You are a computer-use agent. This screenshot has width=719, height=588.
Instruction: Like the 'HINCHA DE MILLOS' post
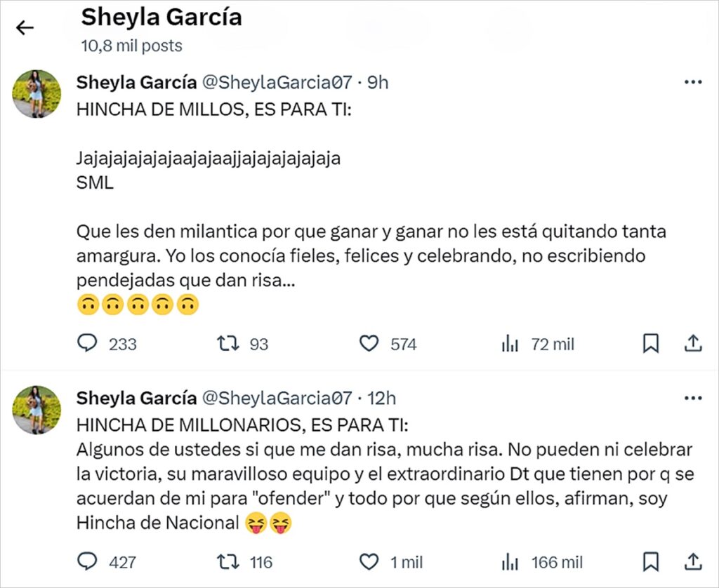(x=369, y=344)
